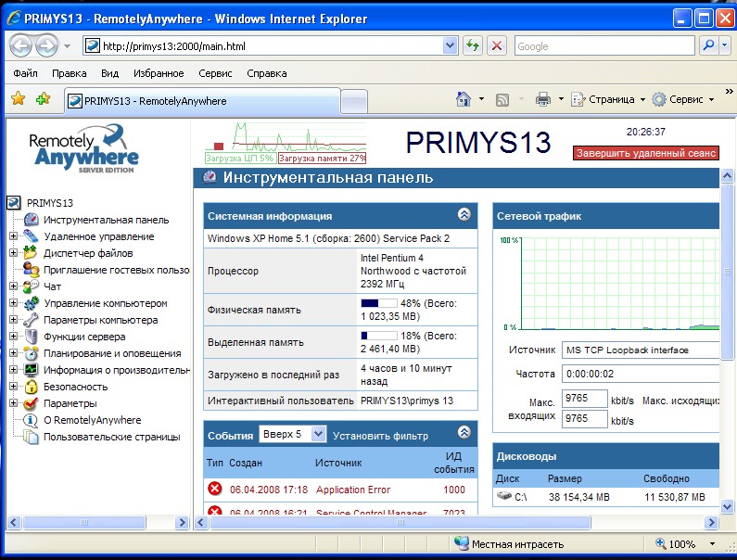737x560 pixels.
Task: Click Параметры checkmark icon in tree
Action: 31,403
